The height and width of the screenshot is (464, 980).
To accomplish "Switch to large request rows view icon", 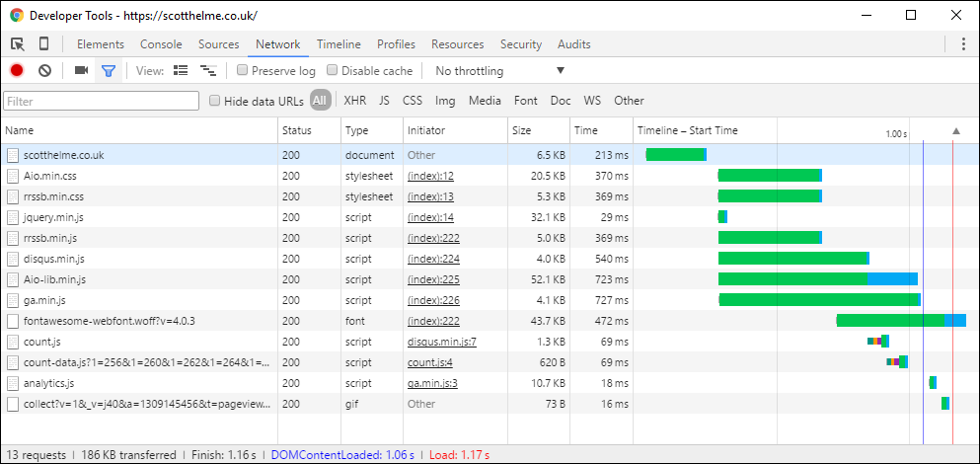I will (x=181, y=71).
